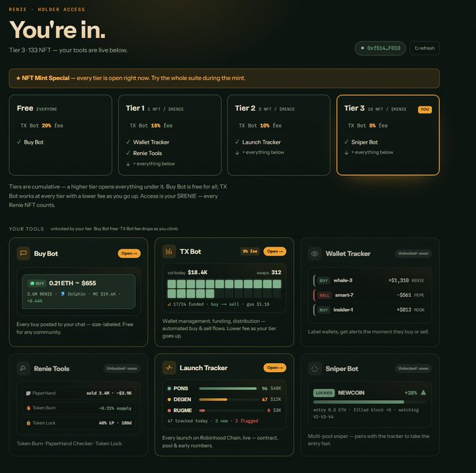Click the checkmark beside Launch Tracker feature
476x473 pixels.
[x=237, y=142]
